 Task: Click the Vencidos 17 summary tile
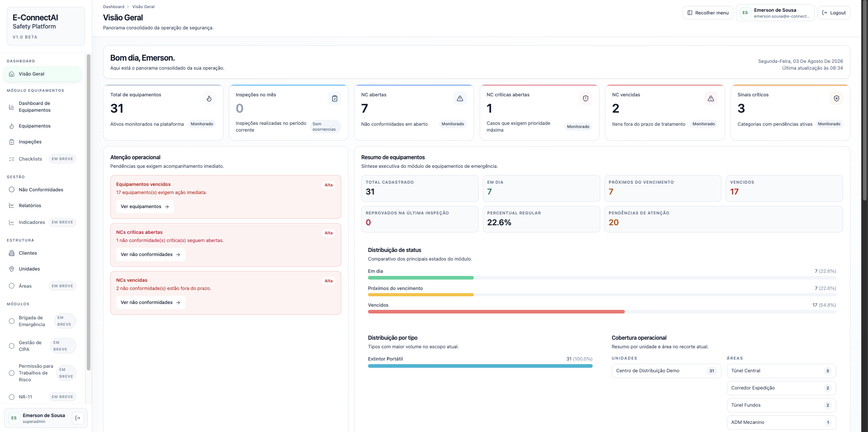pyautogui.click(x=784, y=188)
